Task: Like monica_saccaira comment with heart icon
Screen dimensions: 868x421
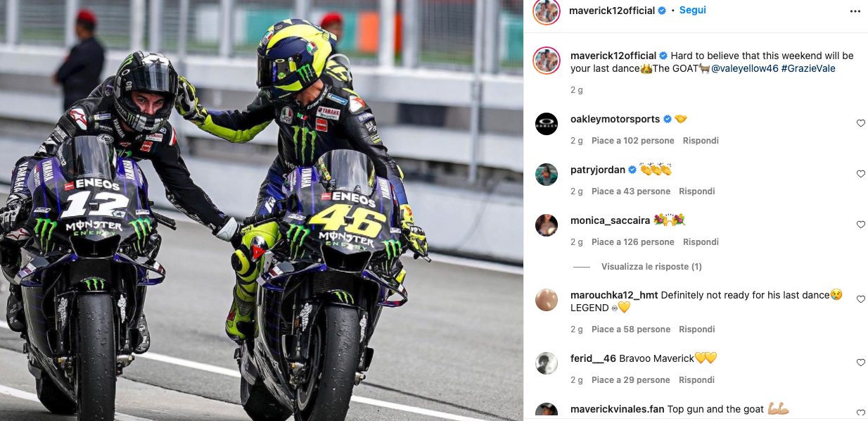Action: pos(860,225)
